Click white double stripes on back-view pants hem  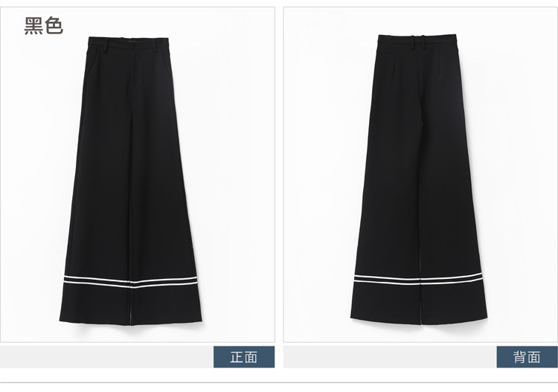pos(418,279)
